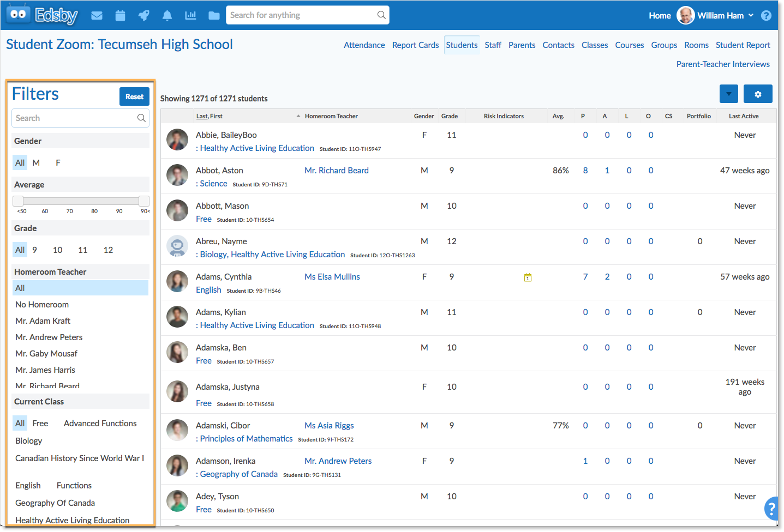Filter Current Class by Advanced Functions

pyautogui.click(x=100, y=423)
